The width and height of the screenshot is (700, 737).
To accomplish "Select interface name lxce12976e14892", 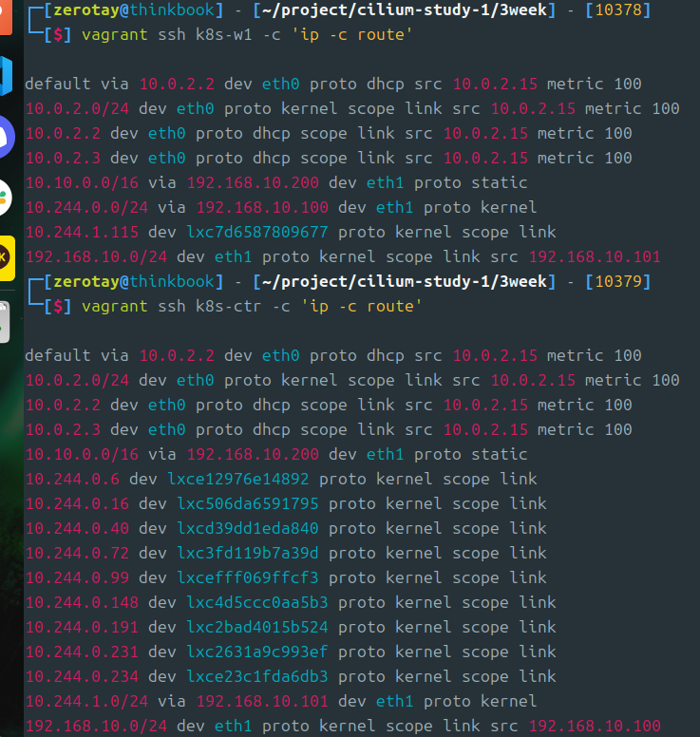I will [x=238, y=479].
